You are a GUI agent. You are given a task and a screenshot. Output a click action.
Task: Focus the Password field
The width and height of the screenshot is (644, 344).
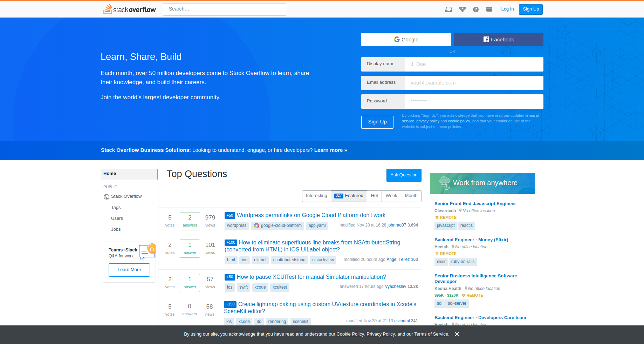tap(474, 101)
